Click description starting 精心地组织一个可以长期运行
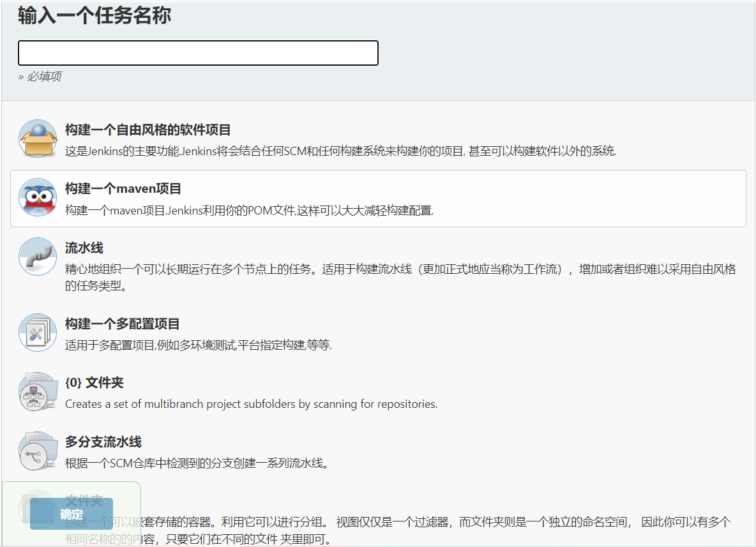Screen dimensions: 756x547 click(x=400, y=277)
